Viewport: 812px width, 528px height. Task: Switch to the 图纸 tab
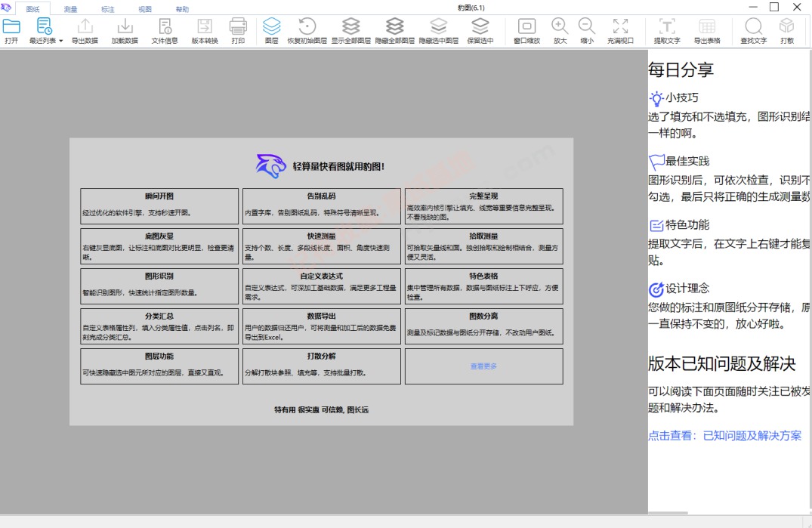(x=32, y=9)
